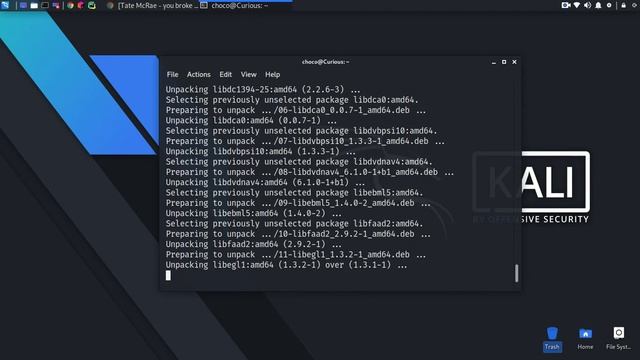640x360 pixels.
Task: Click 'Selecting previously unselected package libebml5:amd64.' line
Action: click(x=294, y=193)
